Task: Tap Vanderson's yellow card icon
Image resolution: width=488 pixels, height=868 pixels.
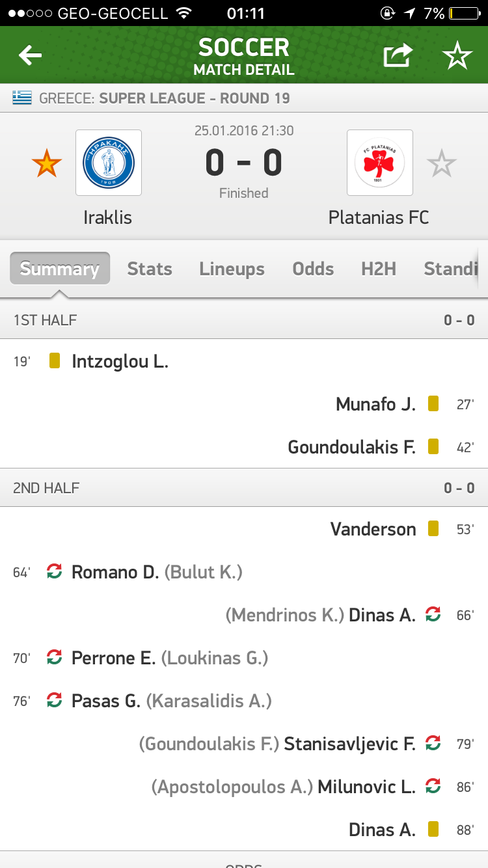Action: 433,528
